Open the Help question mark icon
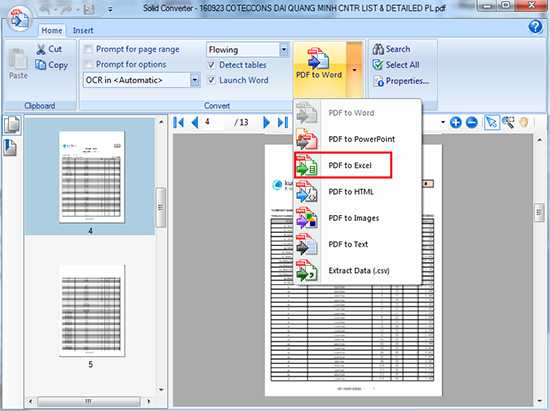This screenshot has height=411, width=550. point(535,27)
